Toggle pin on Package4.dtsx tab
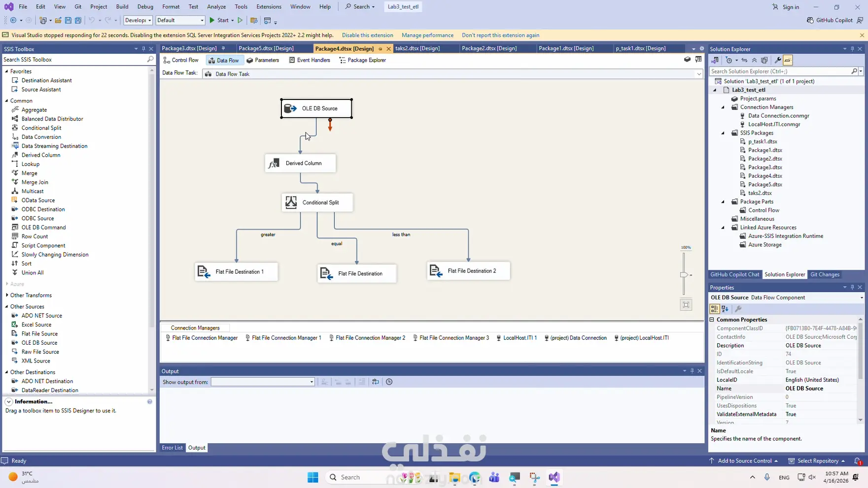This screenshot has width=868, height=488. pos(380,49)
